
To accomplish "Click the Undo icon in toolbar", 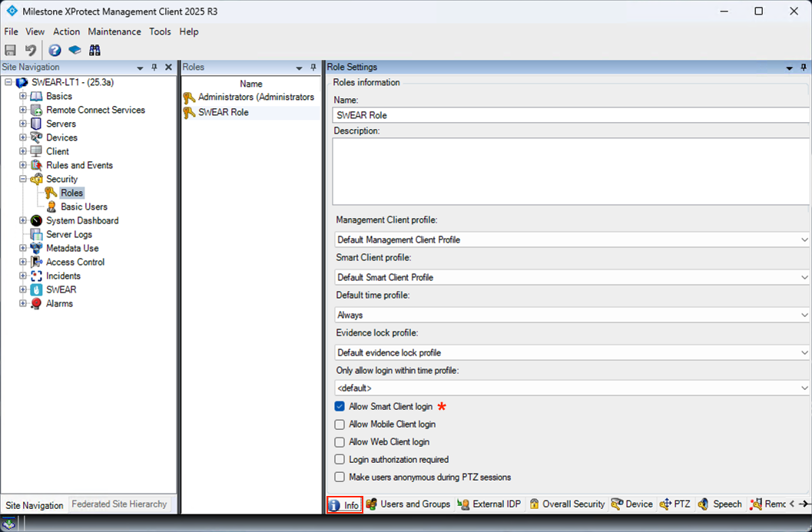I will click(31, 50).
